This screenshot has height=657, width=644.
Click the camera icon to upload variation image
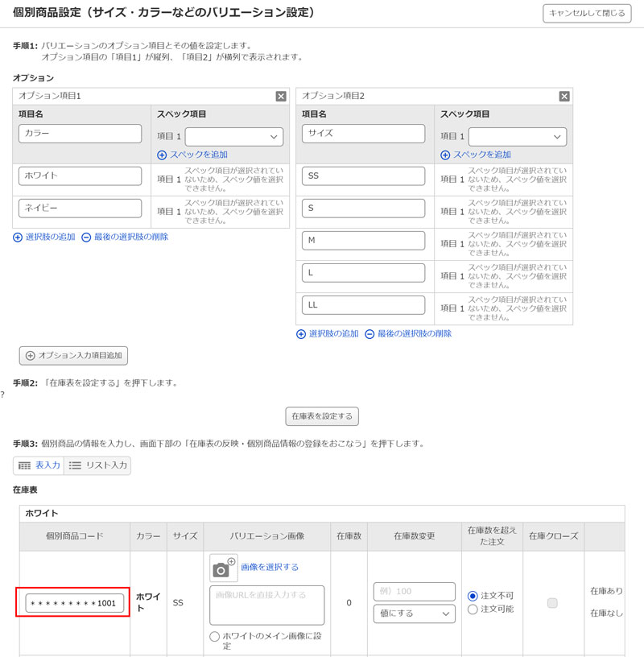point(223,568)
